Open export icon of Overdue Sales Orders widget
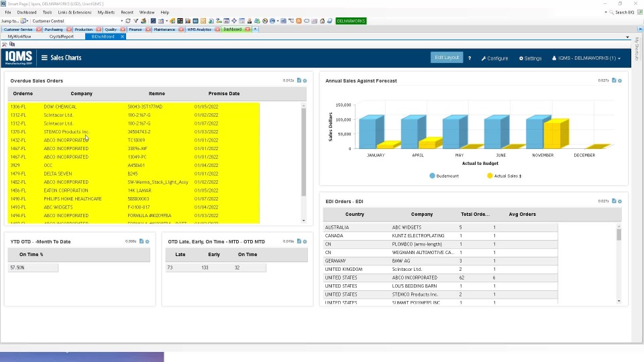 (x=299, y=80)
